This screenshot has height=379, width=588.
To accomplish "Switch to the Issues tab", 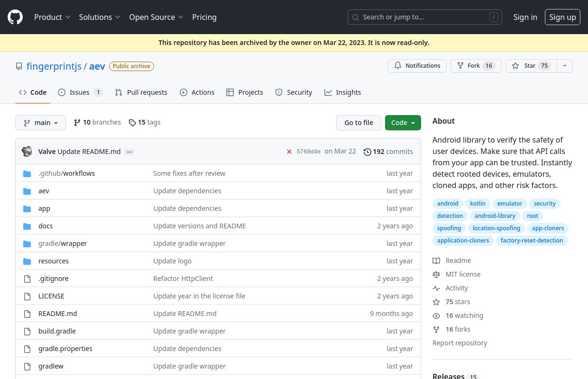I will [80, 92].
